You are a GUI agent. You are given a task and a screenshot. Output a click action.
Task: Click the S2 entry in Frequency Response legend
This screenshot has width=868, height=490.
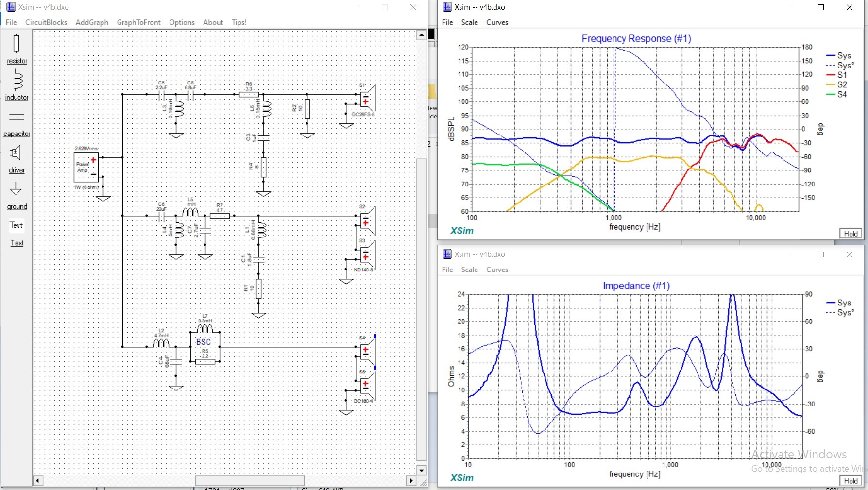point(836,84)
